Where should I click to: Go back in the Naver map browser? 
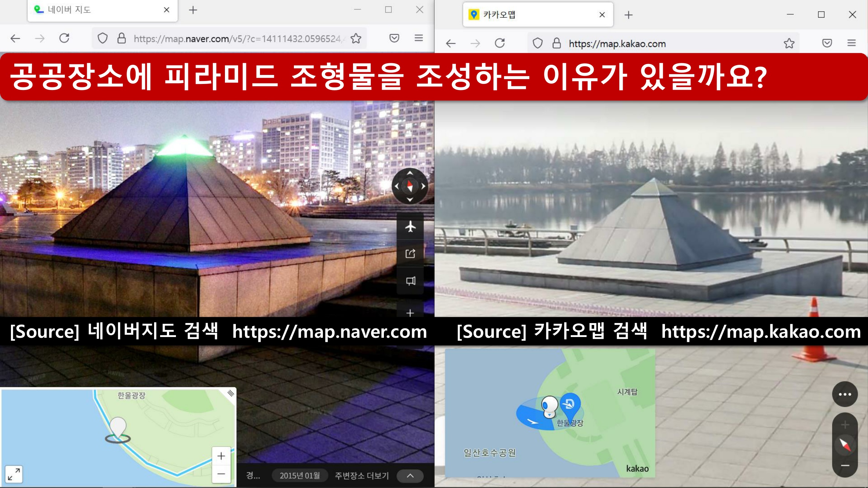pos(15,38)
